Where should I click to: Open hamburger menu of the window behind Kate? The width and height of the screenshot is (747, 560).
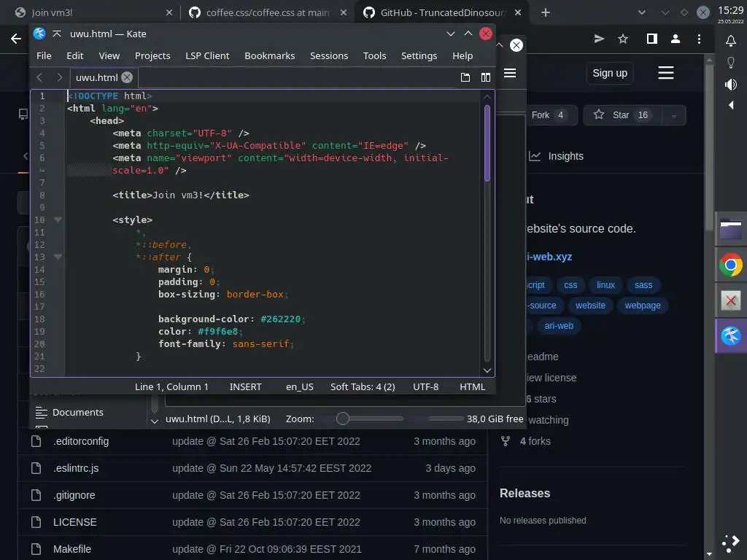[x=510, y=73]
